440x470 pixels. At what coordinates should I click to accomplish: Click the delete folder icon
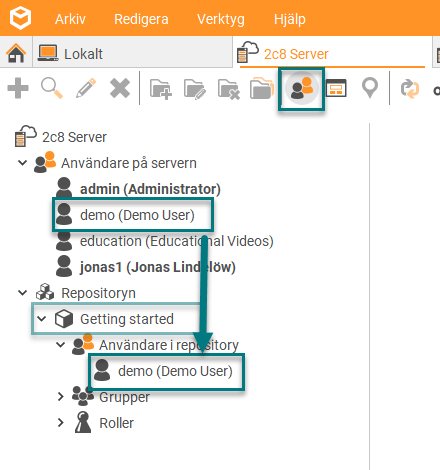(x=229, y=89)
